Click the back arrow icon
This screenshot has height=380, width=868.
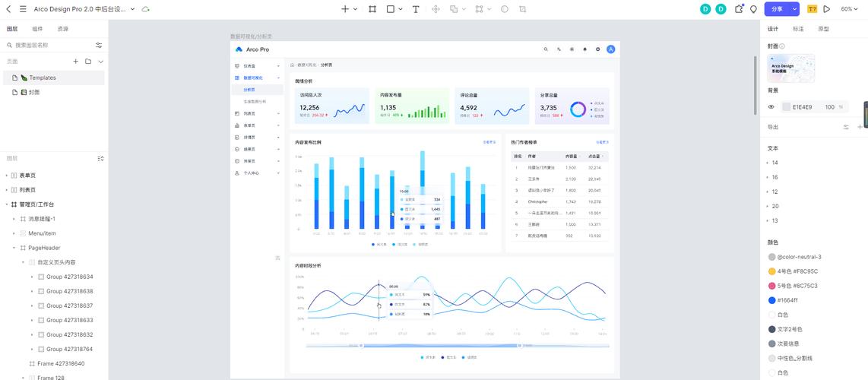(8, 9)
